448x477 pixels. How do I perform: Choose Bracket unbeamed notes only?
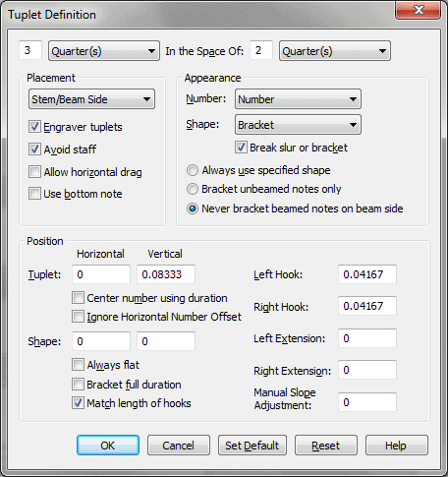pyautogui.click(x=193, y=189)
